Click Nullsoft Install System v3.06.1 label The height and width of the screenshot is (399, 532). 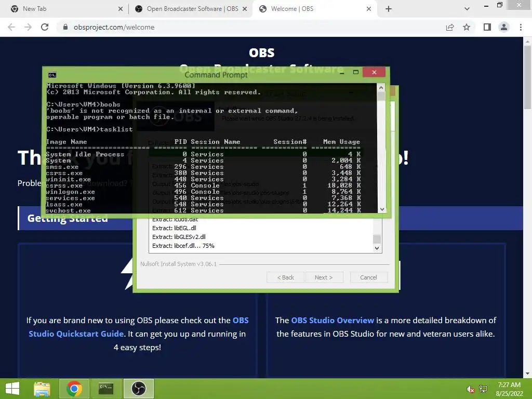click(x=179, y=264)
